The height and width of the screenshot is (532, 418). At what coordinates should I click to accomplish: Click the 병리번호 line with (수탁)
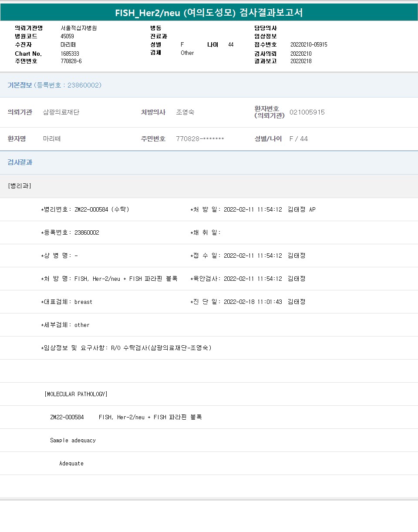click(x=85, y=209)
